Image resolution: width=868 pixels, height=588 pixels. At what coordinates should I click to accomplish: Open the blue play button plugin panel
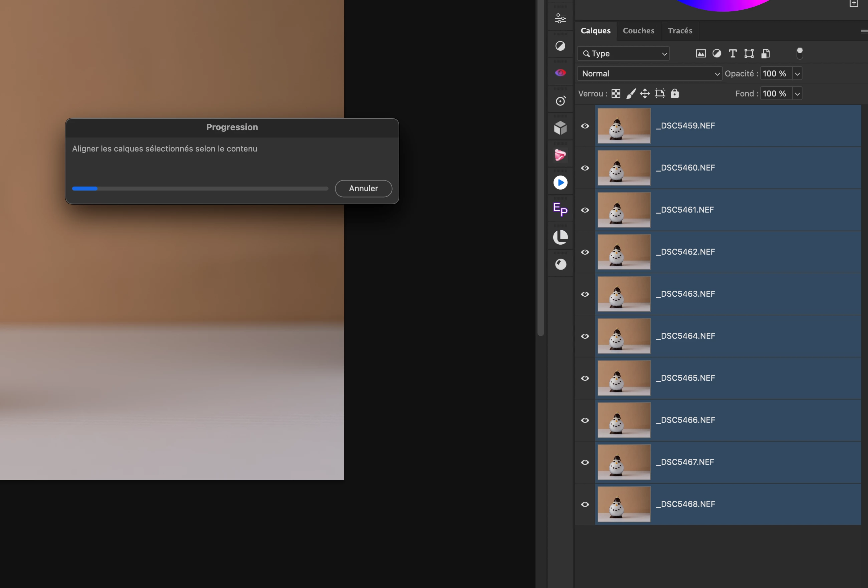[560, 183]
